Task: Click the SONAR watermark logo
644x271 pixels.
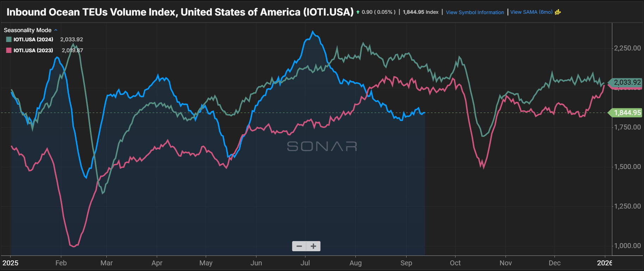Action: [x=322, y=146]
